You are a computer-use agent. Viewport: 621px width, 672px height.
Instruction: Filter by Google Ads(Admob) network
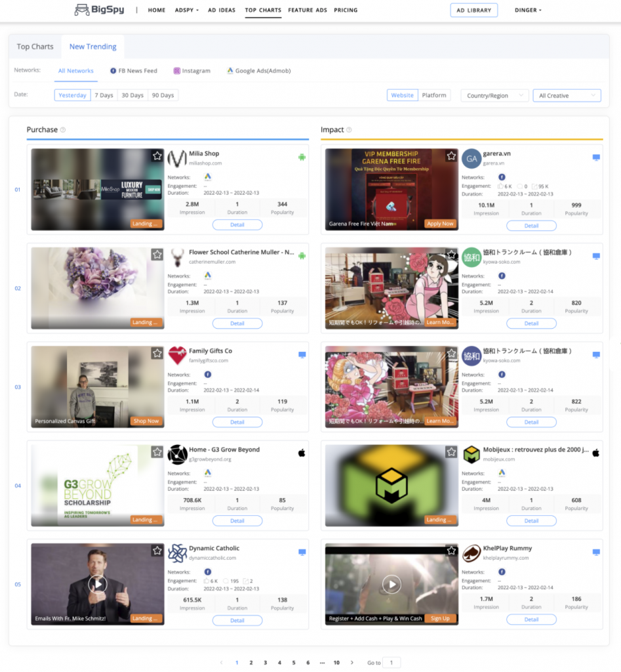pos(258,71)
